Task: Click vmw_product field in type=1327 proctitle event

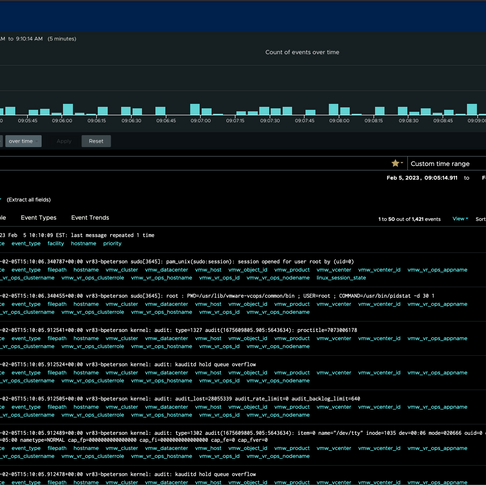Action: coord(292,338)
